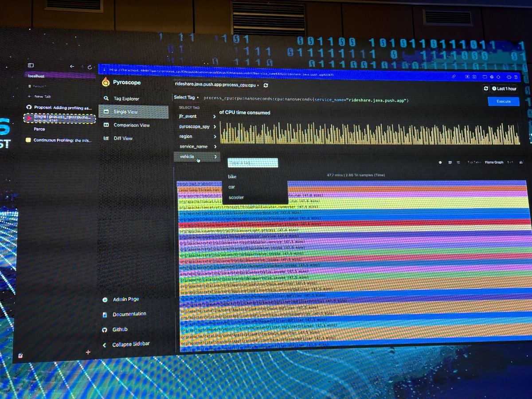Run the query with Execute
Screen dimensions: 532x399
point(504,102)
